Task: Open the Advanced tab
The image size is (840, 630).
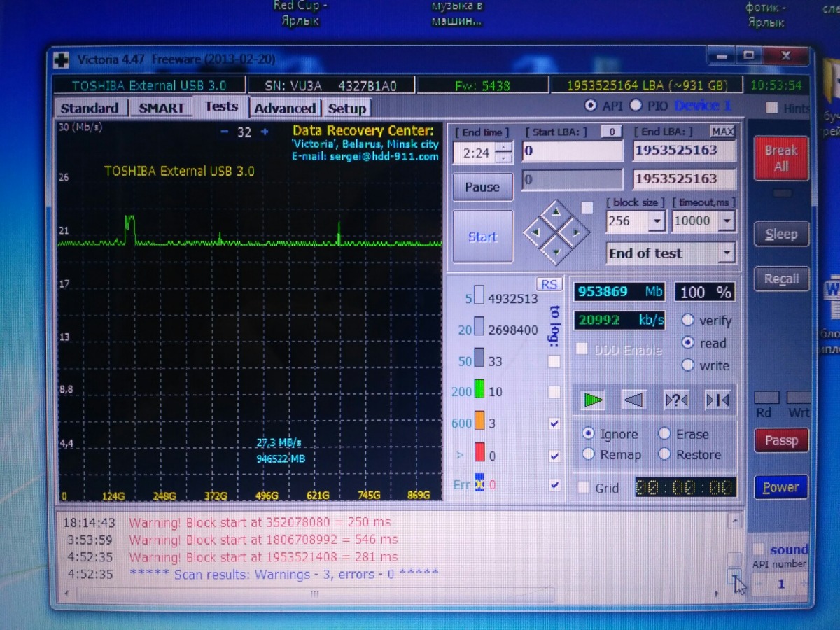Action: click(284, 108)
